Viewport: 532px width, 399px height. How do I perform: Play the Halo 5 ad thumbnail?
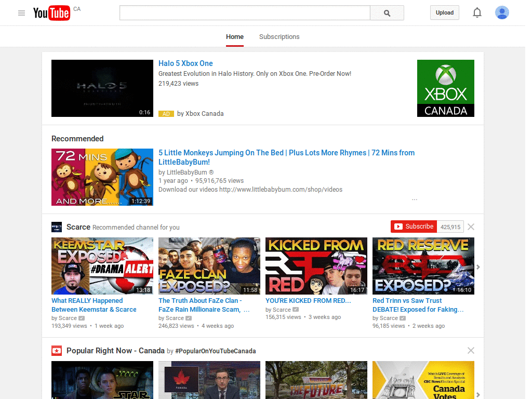click(x=102, y=88)
